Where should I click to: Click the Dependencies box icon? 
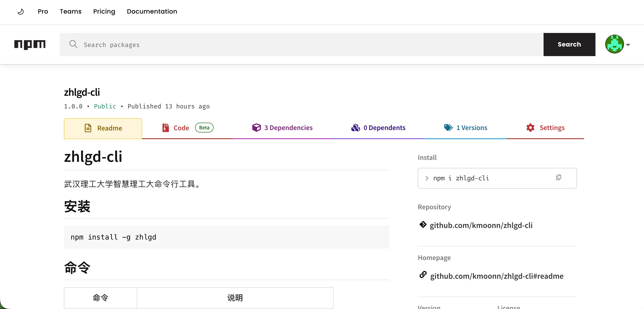tap(256, 128)
